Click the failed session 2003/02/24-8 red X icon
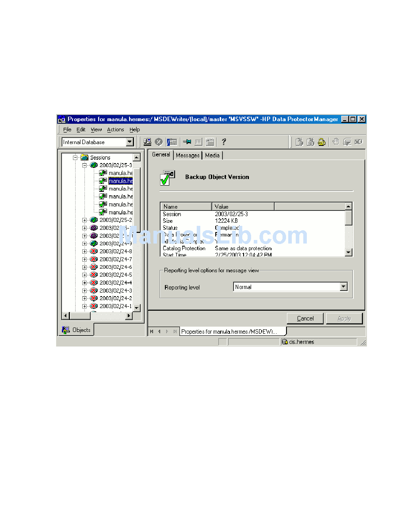Viewport: 420px width, 518px height. pos(94,251)
